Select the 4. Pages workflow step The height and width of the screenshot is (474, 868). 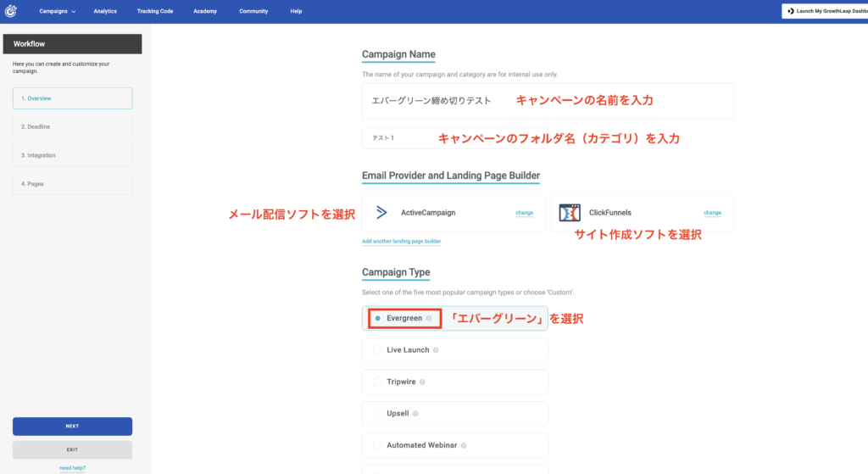click(73, 184)
